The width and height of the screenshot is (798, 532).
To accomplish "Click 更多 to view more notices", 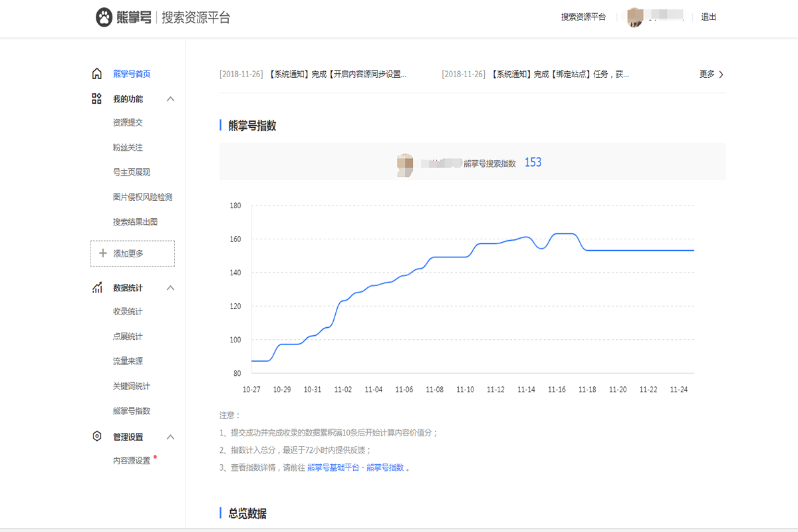I will [707, 74].
